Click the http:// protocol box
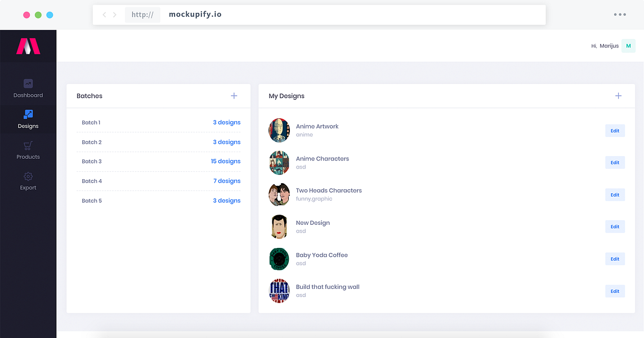 tap(142, 15)
